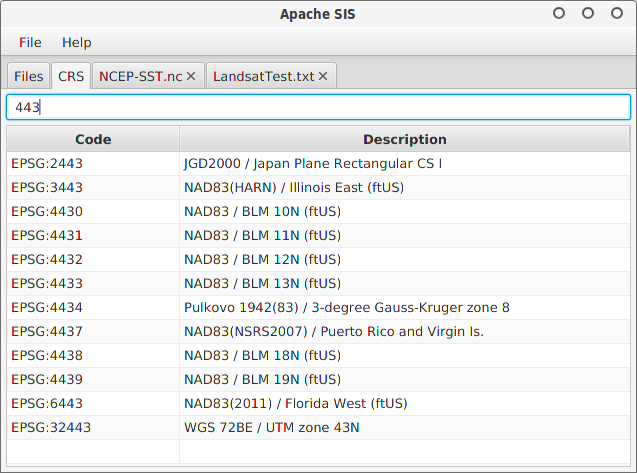Select row EPSG:4432
Screen dimensions: 637x473
318,259
